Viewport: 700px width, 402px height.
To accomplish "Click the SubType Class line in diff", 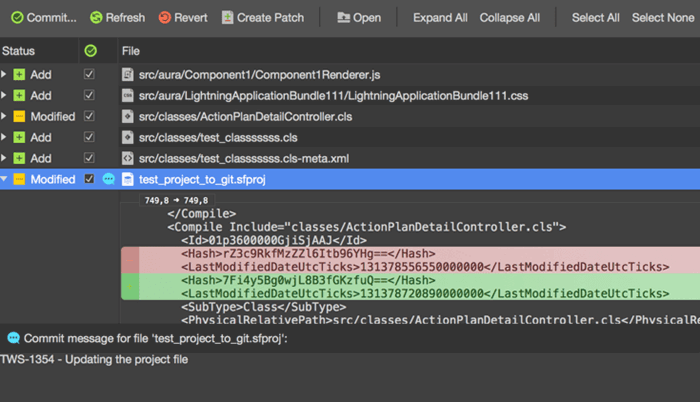I will [263, 307].
